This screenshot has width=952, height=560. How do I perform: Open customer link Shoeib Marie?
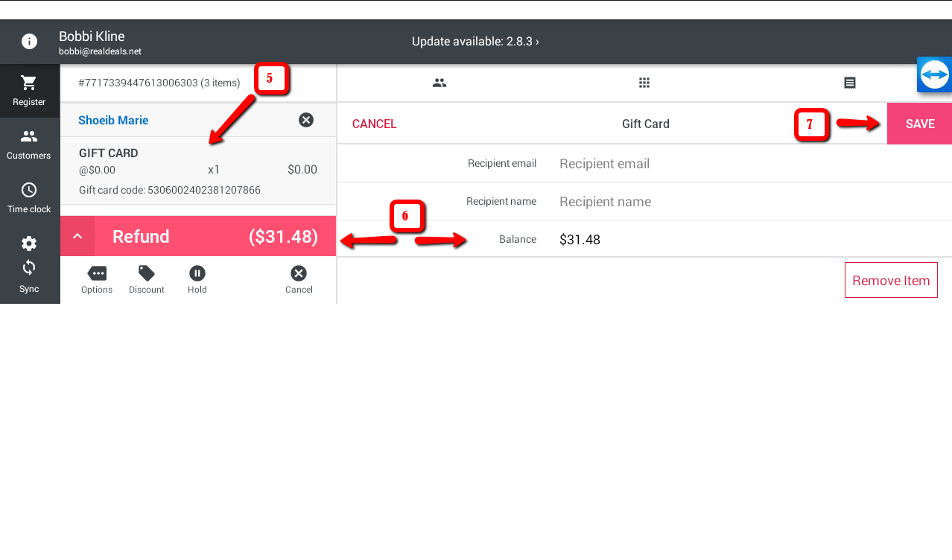tap(113, 120)
